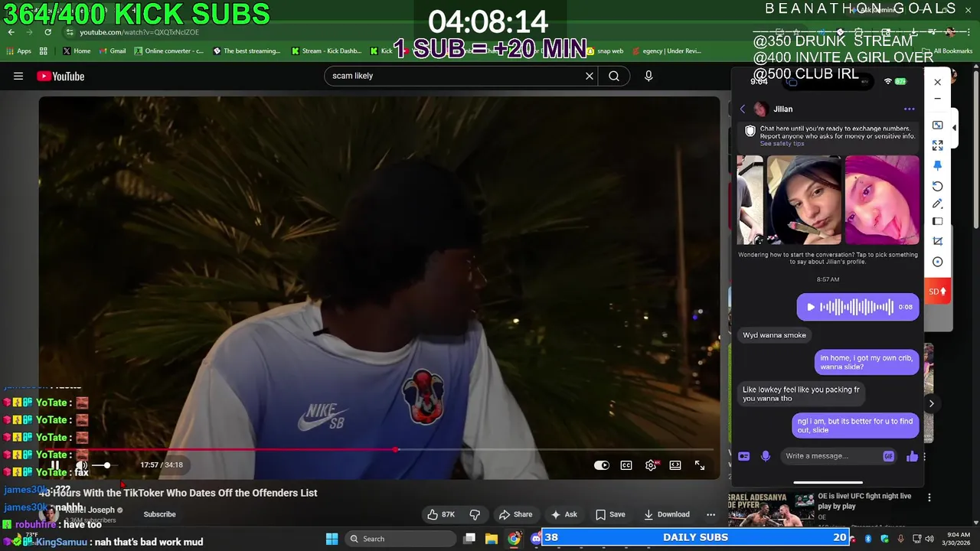Share the video
Viewport: 980px width, 551px height.
[x=515, y=514]
